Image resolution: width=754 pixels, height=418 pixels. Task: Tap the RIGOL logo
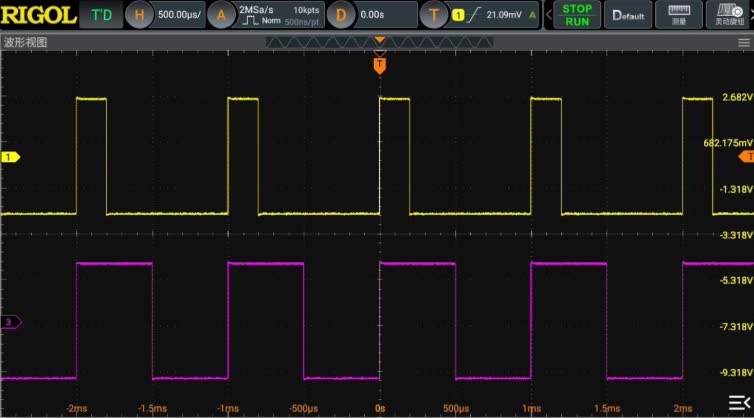tap(38, 15)
